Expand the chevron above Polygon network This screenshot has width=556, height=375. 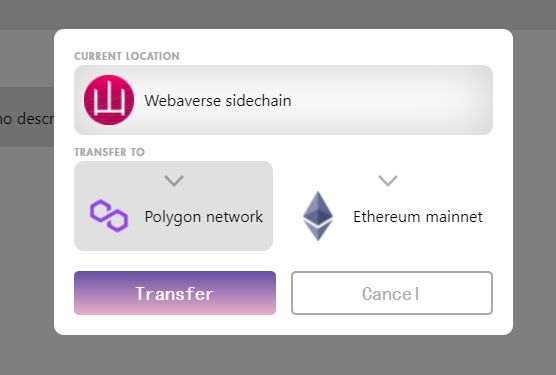pos(174,181)
